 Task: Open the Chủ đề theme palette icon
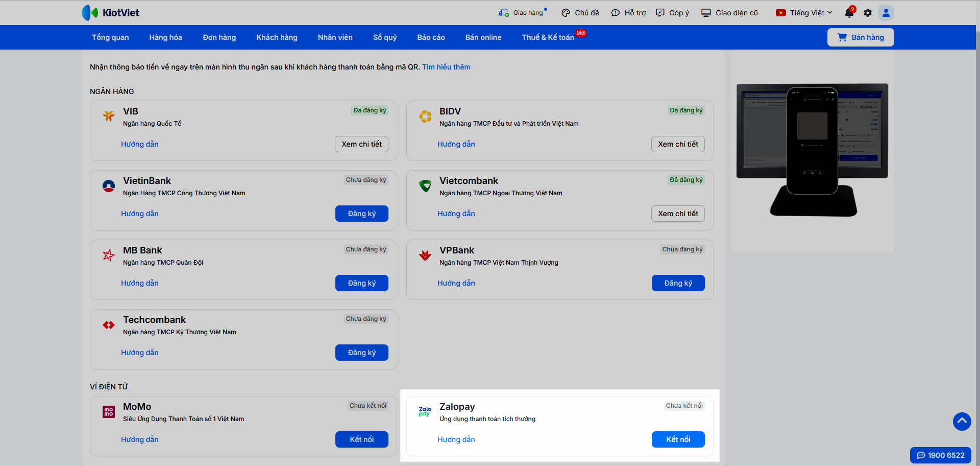pos(566,13)
